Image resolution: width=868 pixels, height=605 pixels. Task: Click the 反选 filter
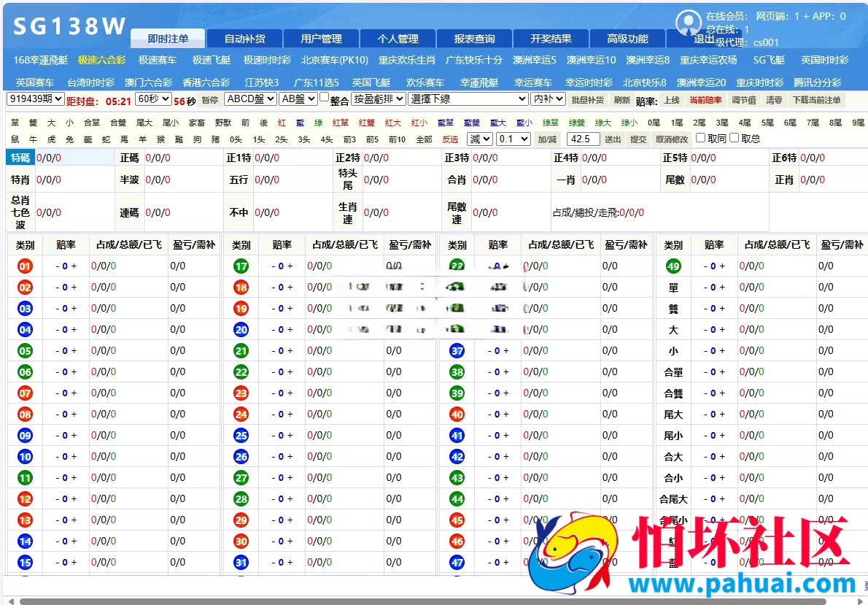[450, 139]
